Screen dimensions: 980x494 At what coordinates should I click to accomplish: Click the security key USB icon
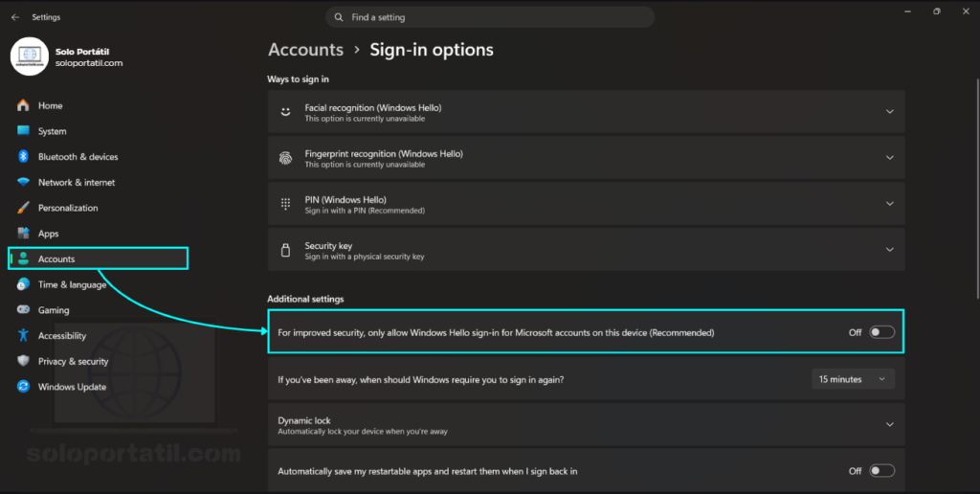click(x=285, y=250)
